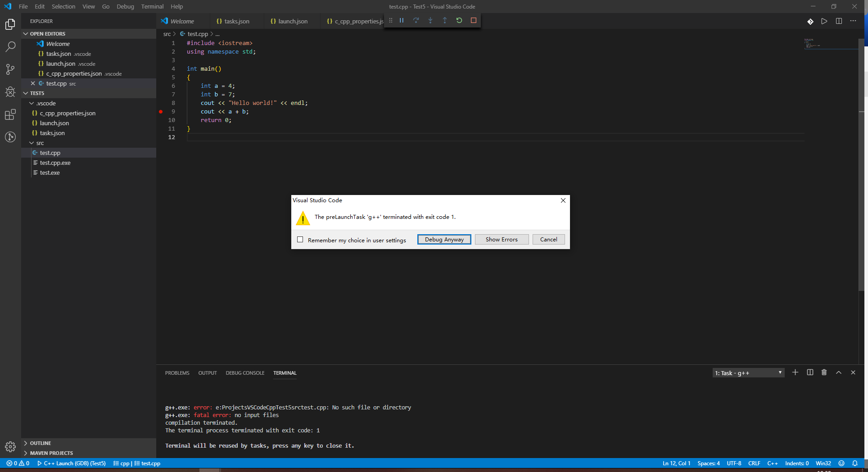Click the Step Out debug button

coord(445,20)
